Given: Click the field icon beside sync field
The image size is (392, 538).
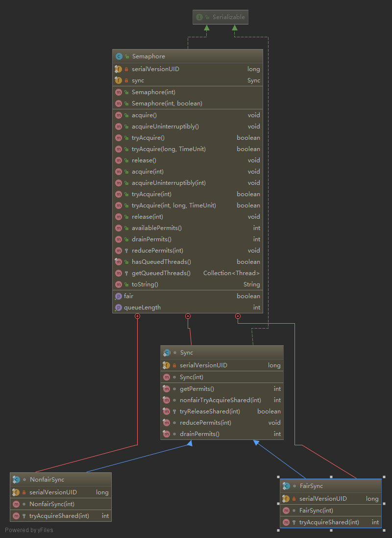Looking at the screenshot, I should (x=118, y=80).
